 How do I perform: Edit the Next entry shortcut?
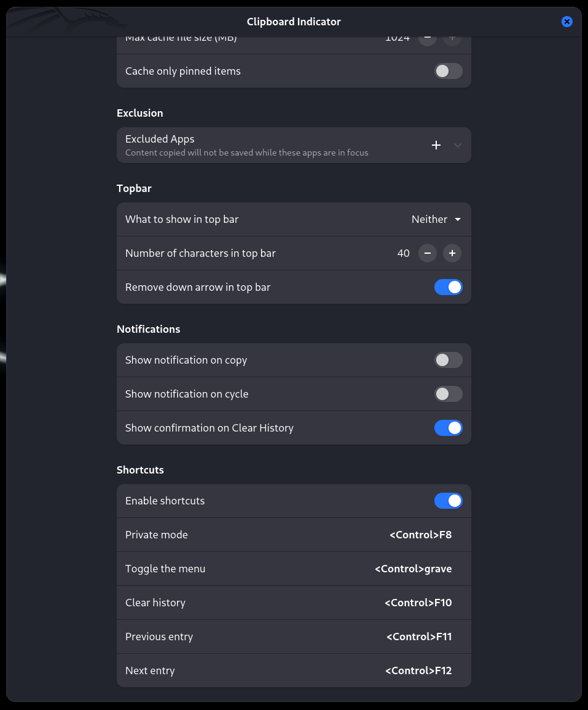pos(418,670)
